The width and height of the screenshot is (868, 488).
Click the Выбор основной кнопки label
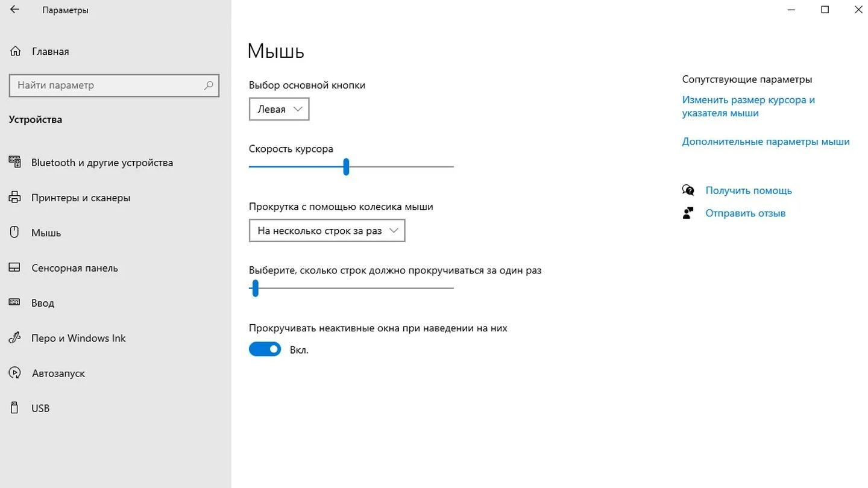(307, 86)
